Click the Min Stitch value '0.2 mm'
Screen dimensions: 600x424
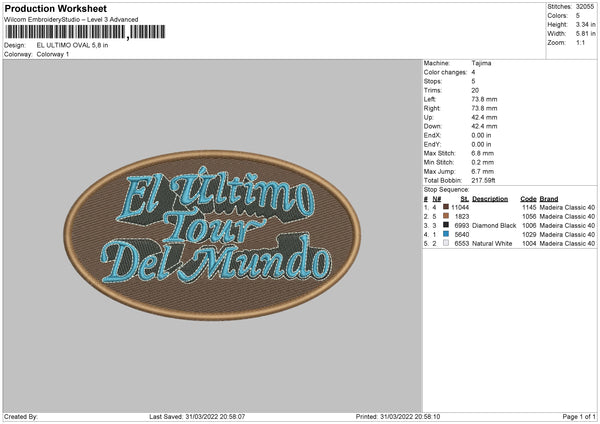click(483, 162)
